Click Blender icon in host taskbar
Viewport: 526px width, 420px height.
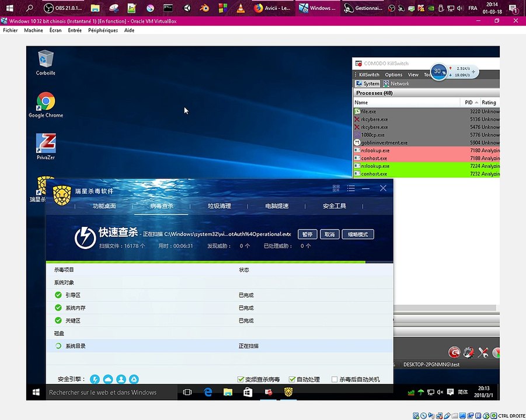[204, 8]
